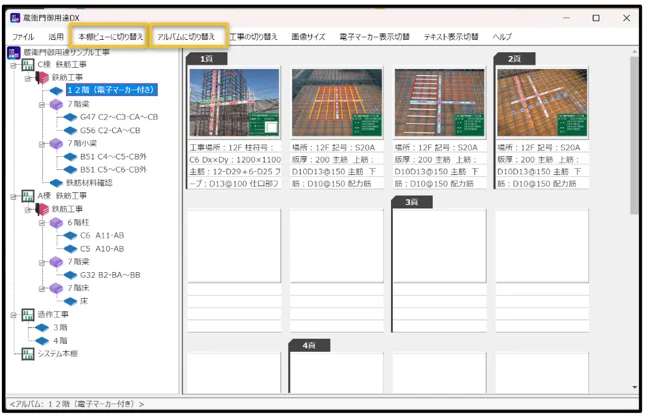Toggle 電子マーカー表示切替 in the menu bar
This screenshot has height=419, width=650.
click(373, 36)
